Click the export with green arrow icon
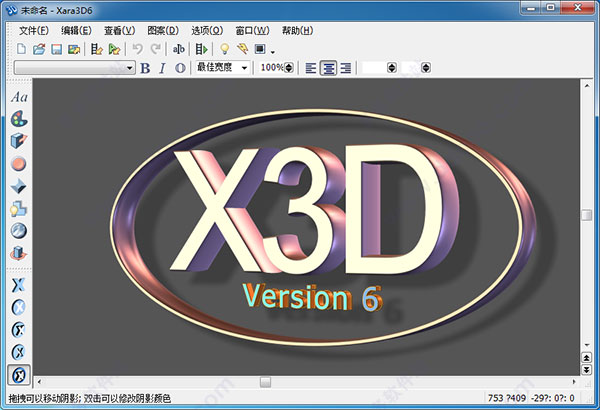This screenshot has width=600, height=410. click(x=114, y=49)
